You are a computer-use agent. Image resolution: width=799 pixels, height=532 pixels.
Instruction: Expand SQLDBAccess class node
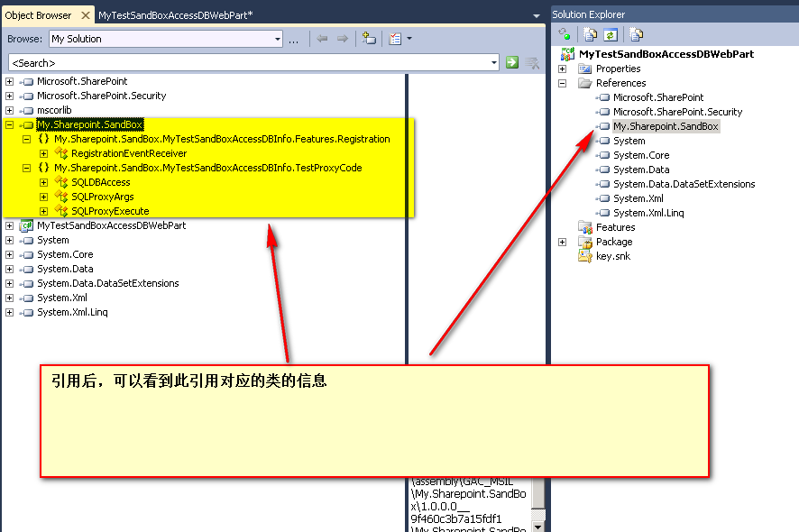coord(44,182)
